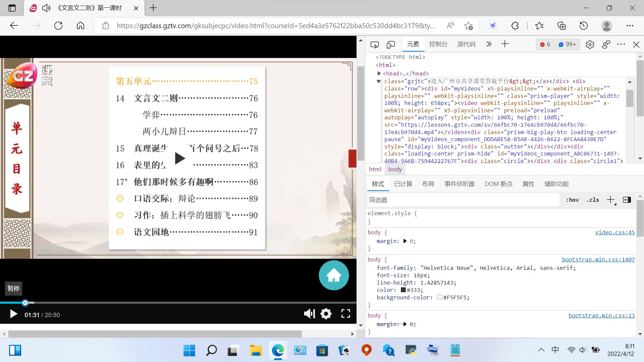Open the 辅助功能 pane tab
The width and height of the screenshot is (644, 362).
click(x=556, y=184)
